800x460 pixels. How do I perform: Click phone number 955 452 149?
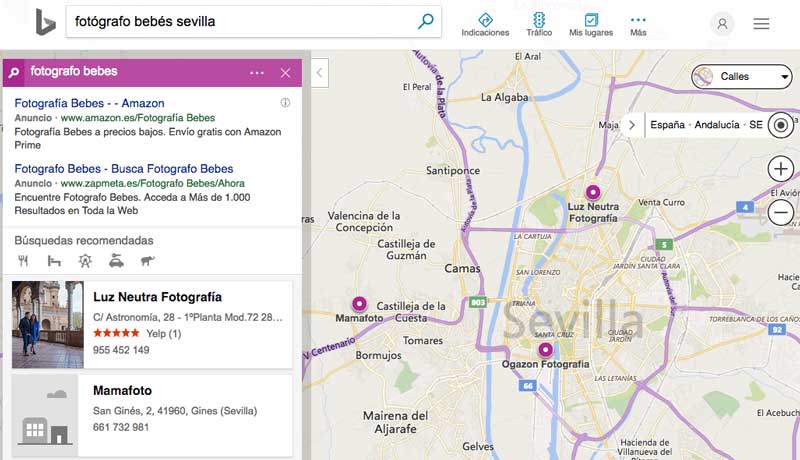[x=121, y=350]
